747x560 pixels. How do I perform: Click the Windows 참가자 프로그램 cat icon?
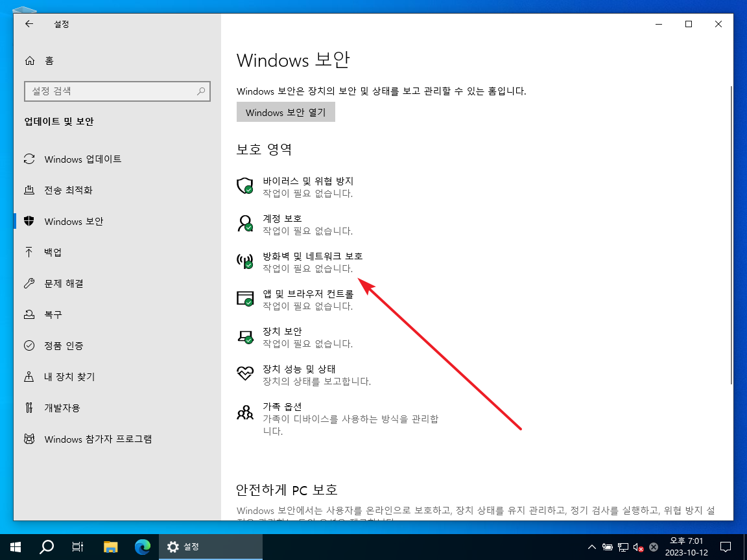click(29, 439)
